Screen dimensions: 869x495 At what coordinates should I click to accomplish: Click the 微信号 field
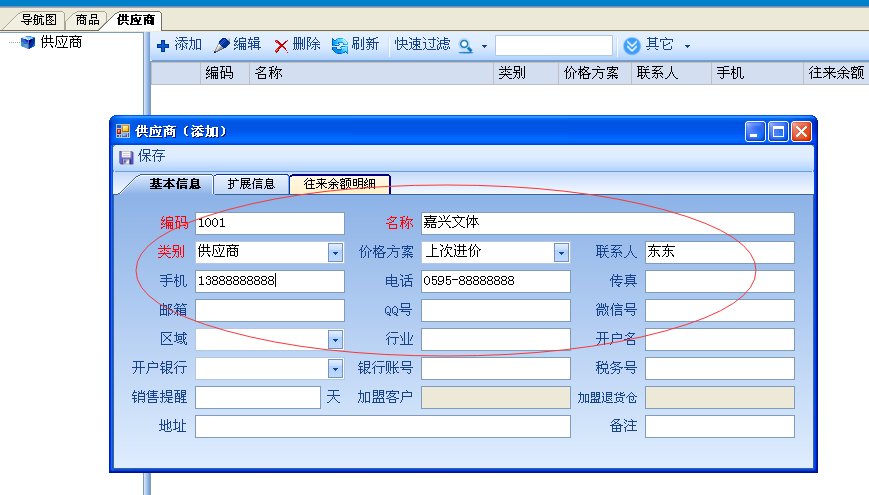(720, 310)
